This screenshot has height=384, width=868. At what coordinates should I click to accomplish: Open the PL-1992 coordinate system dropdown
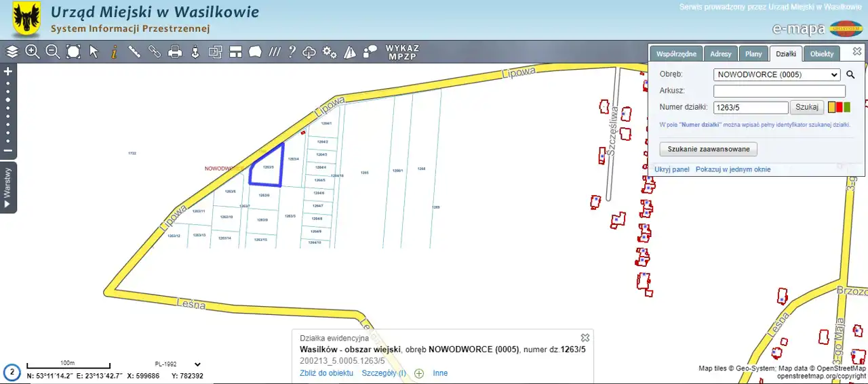(178, 364)
